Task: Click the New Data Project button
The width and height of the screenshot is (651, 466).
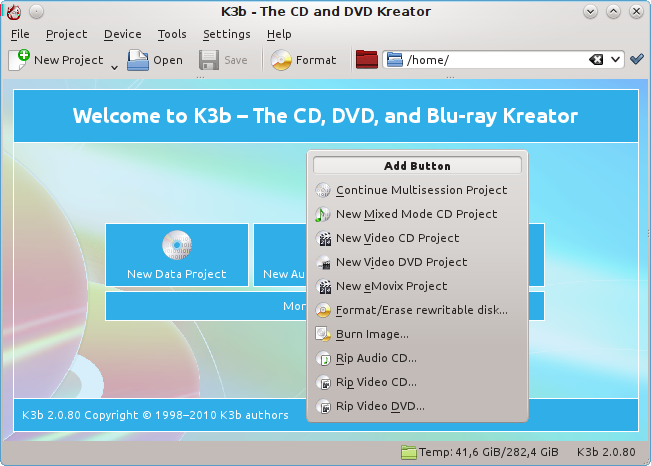Action: pos(177,255)
